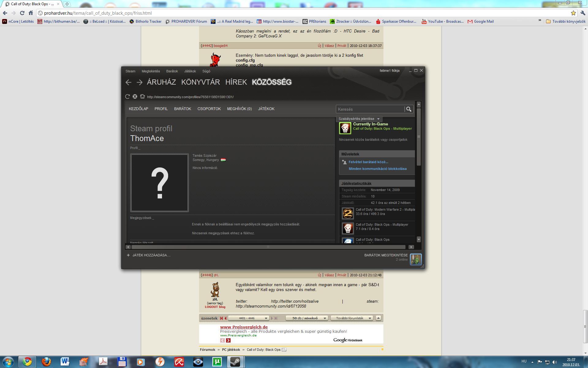The width and height of the screenshot is (588, 368).
Task: Click the Steam horizontal scrollbar
Action: point(268,247)
